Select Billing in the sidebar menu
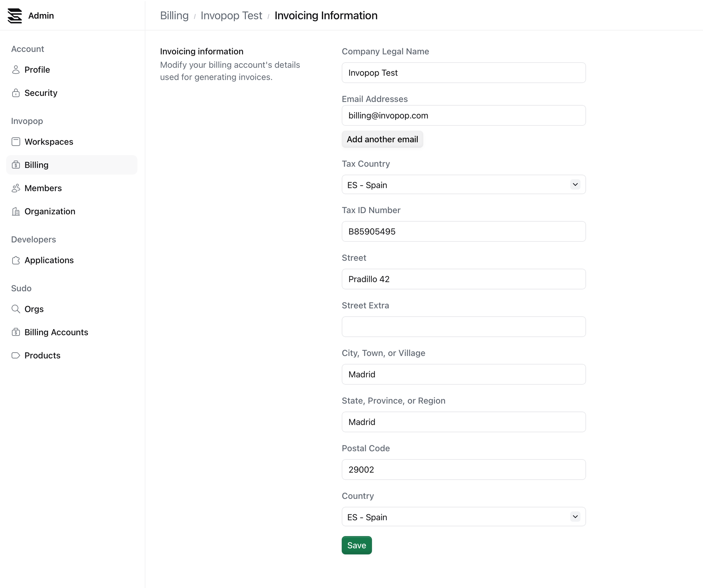 click(x=36, y=165)
